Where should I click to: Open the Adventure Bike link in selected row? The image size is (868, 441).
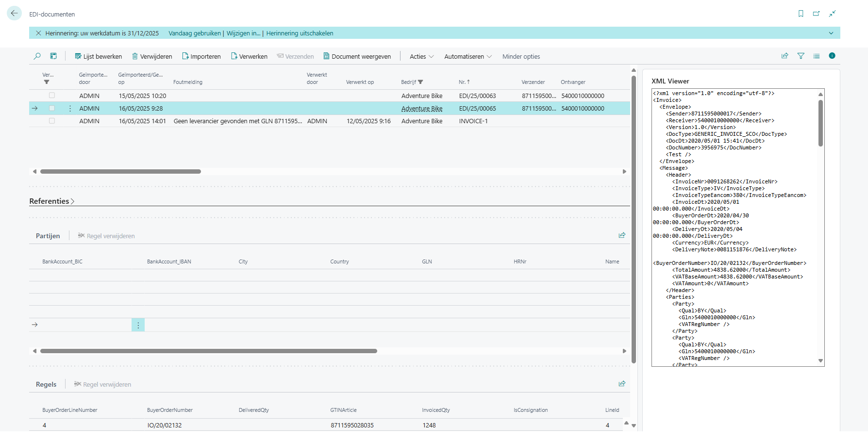coord(421,109)
